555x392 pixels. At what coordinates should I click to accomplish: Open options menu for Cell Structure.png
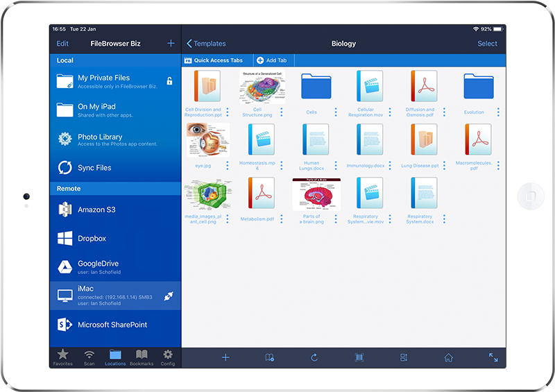coord(282,112)
